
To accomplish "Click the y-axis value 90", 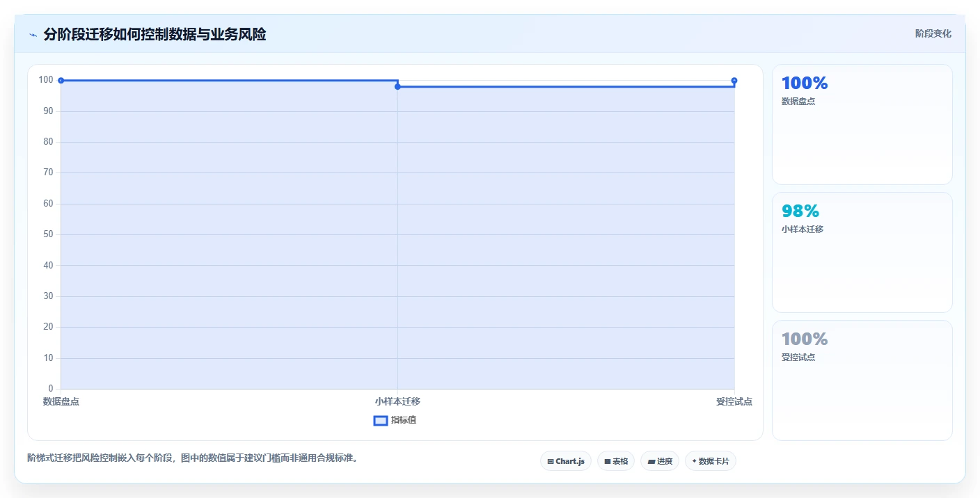I will [48, 111].
